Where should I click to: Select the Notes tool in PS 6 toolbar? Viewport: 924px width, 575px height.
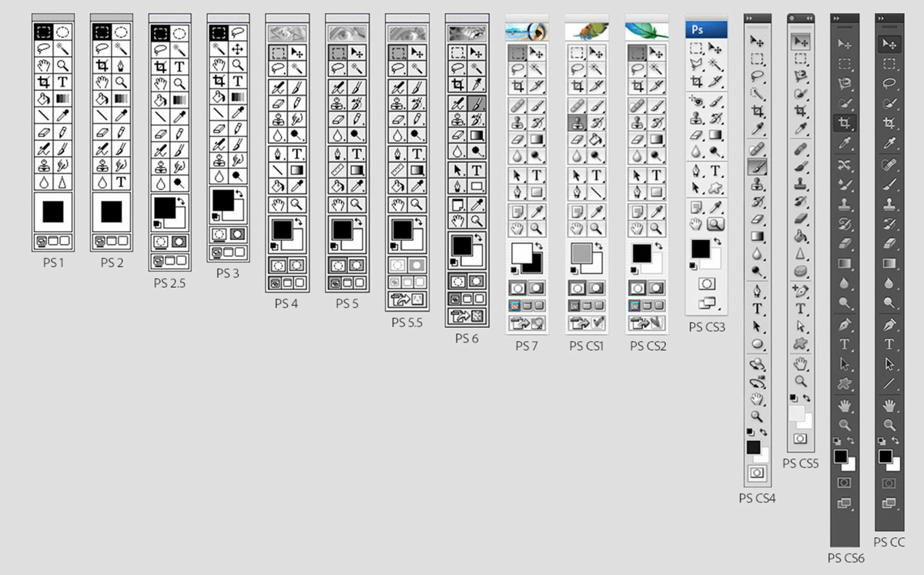point(458,204)
